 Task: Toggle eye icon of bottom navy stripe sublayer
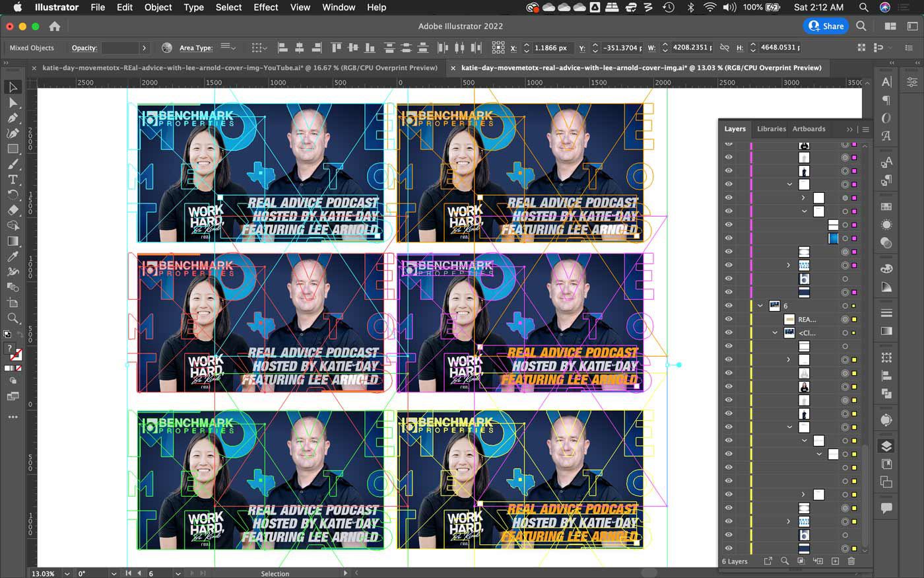[729, 548]
